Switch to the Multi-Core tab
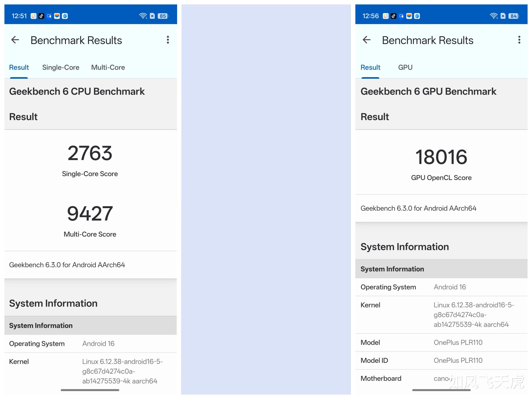The height and width of the screenshot is (399, 532). [x=108, y=67]
